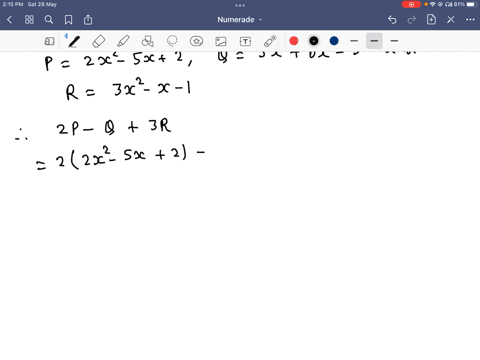Choose the black pen color
Image resolution: width=480 pixels, height=360 pixels.
(314, 41)
